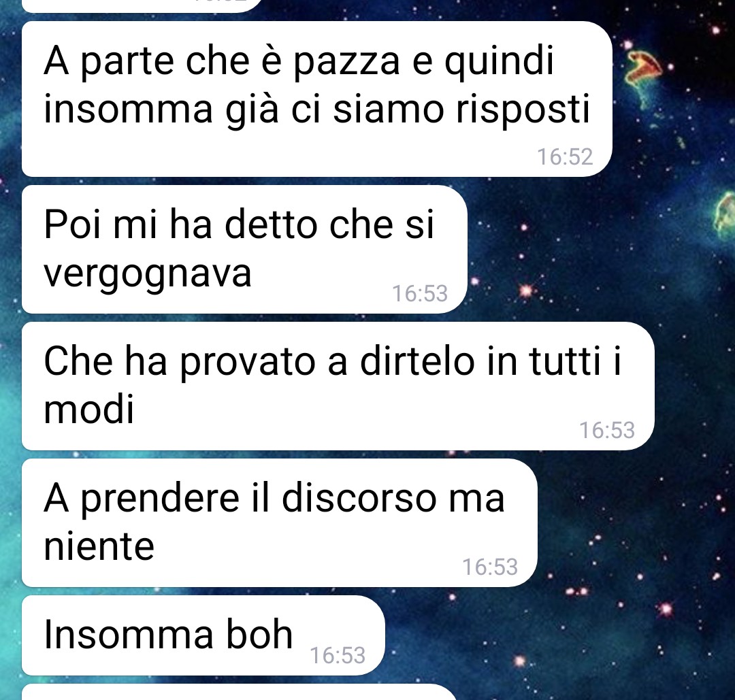This screenshot has height=700, width=735.
Task: Click the word "dirtelo" in the third message
Action: pos(417,361)
